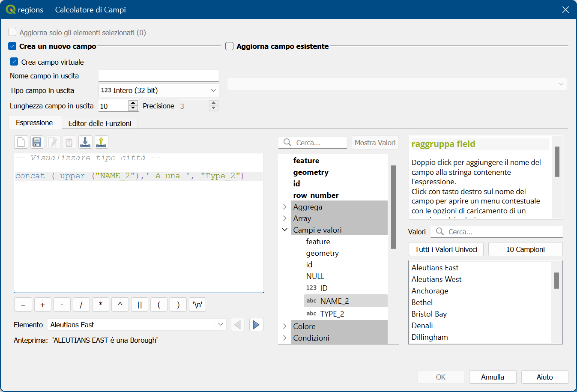Click the Valori 'Cerca...' search field
Image resolution: width=577 pixels, height=392 pixels.
tap(497, 232)
